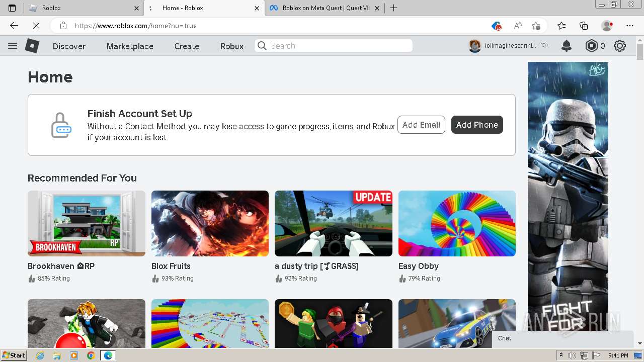Open the settings gear icon
The width and height of the screenshot is (644, 362).
pos(620,46)
